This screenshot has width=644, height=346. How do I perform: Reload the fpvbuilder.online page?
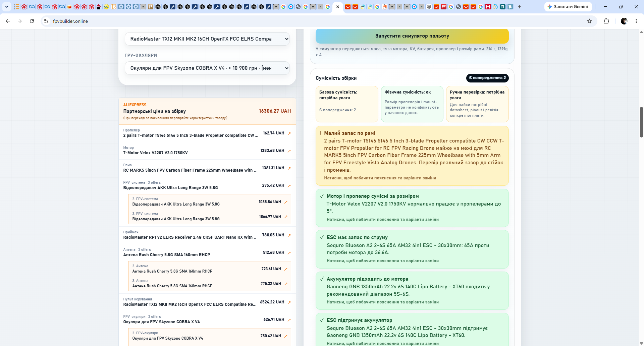[32, 21]
